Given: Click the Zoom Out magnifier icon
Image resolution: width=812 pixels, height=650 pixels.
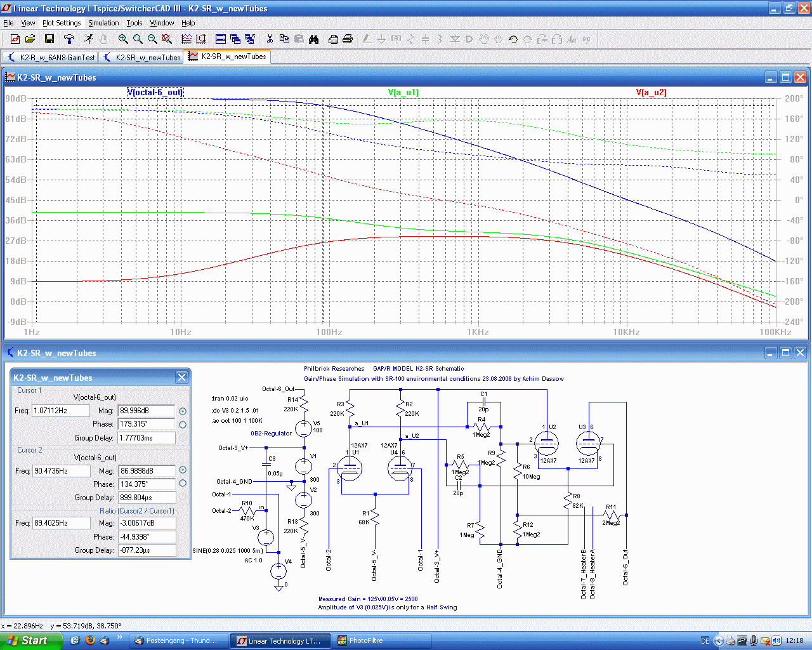Looking at the screenshot, I should click(152, 39).
